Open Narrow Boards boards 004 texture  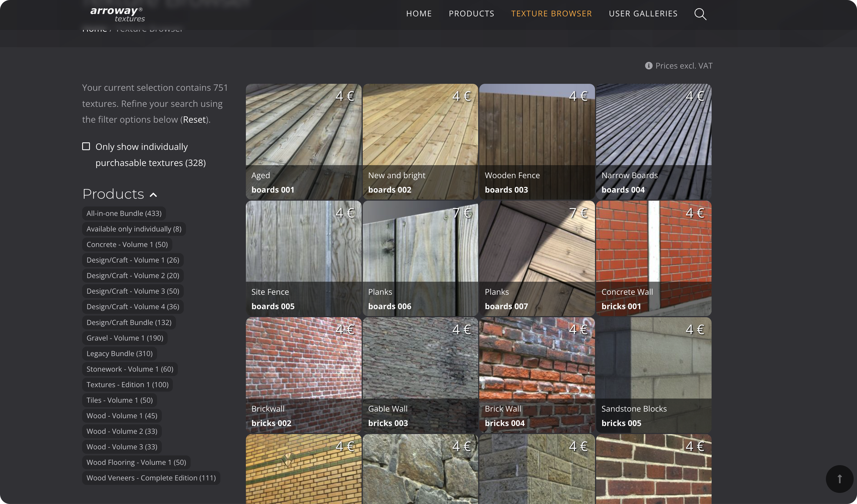point(654,142)
